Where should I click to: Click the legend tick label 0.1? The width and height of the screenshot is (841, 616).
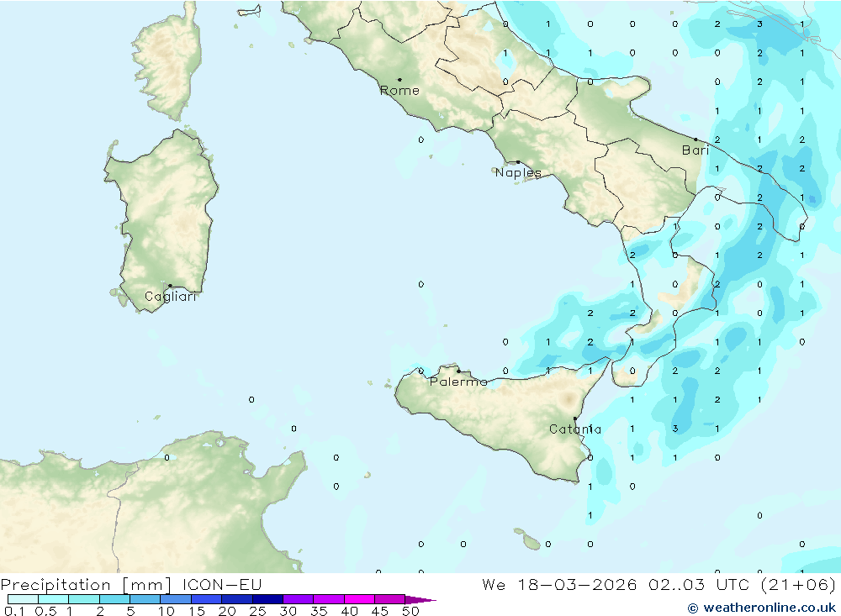pos(14,611)
